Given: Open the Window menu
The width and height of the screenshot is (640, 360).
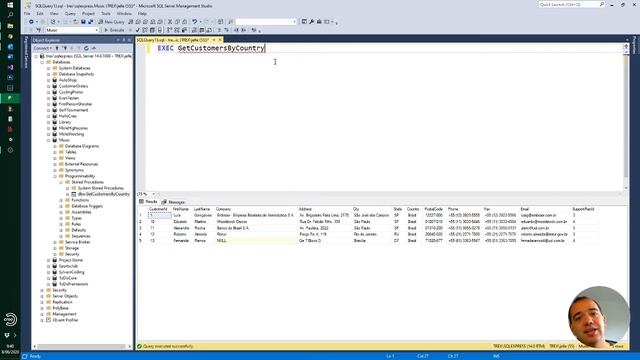Looking at the screenshot, I should [x=124, y=13].
